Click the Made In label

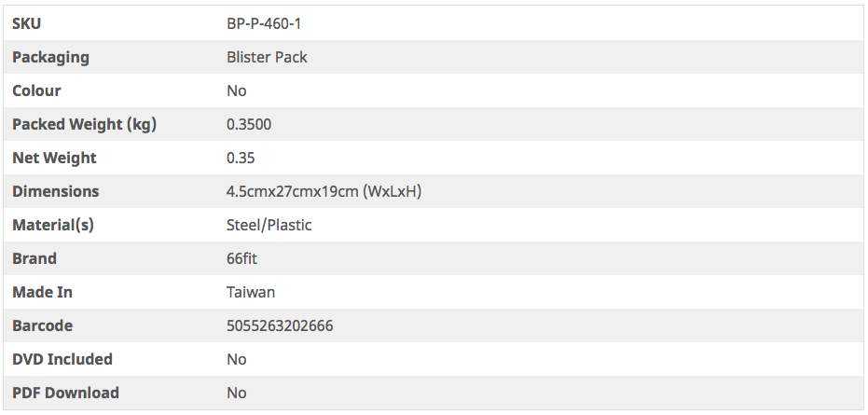[42, 292]
